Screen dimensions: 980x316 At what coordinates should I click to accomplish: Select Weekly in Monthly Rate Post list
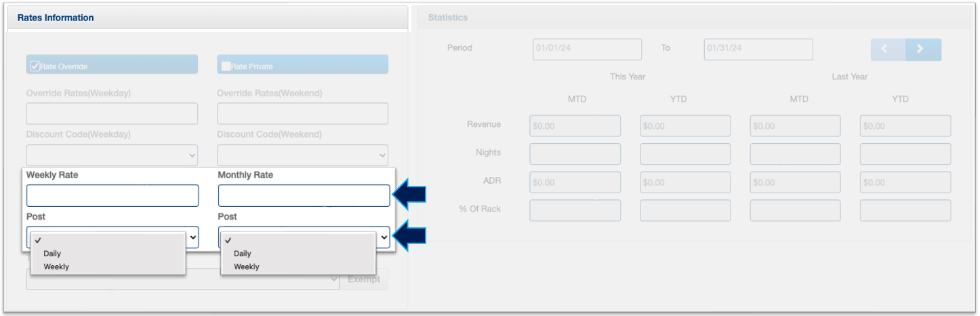click(247, 266)
